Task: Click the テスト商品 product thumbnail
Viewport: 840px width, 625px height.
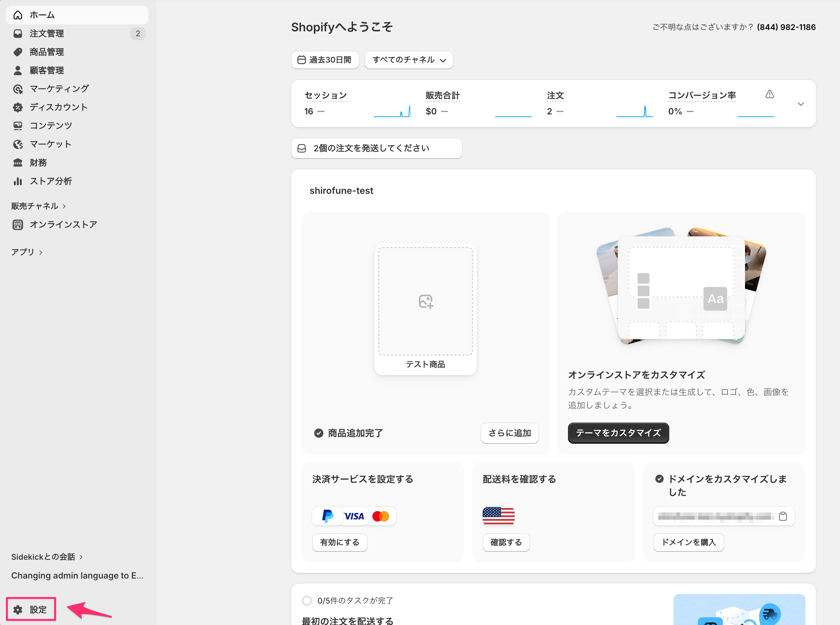Action: [x=425, y=309]
